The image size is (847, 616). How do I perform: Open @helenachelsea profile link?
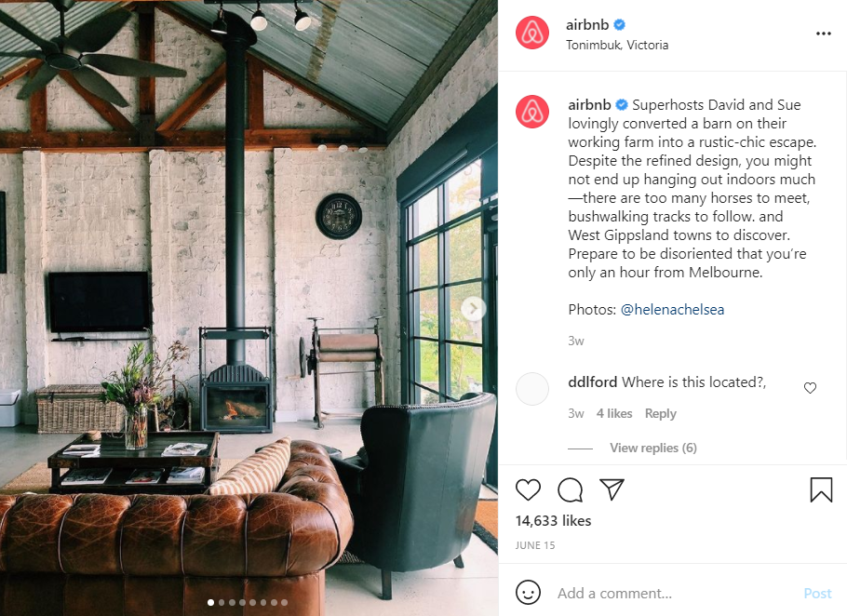(x=672, y=309)
